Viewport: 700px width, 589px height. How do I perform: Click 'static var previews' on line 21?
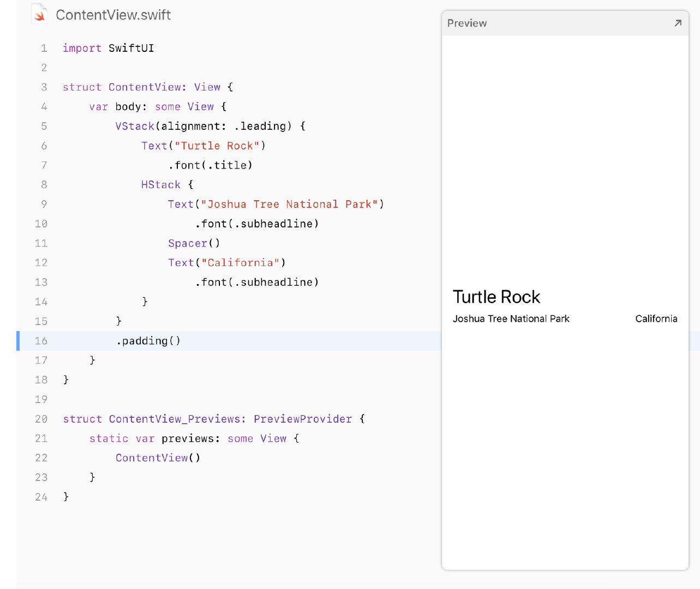[x=151, y=438]
